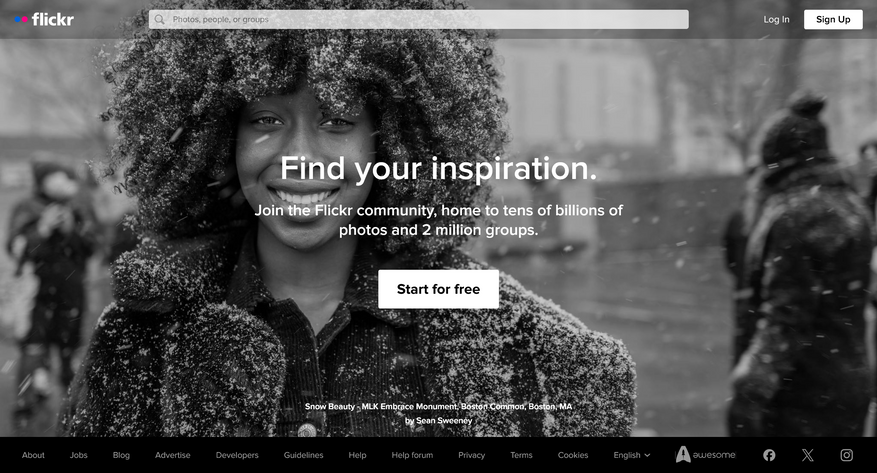877x473 pixels.
Task: Open the Help forum link
Action: coord(412,455)
